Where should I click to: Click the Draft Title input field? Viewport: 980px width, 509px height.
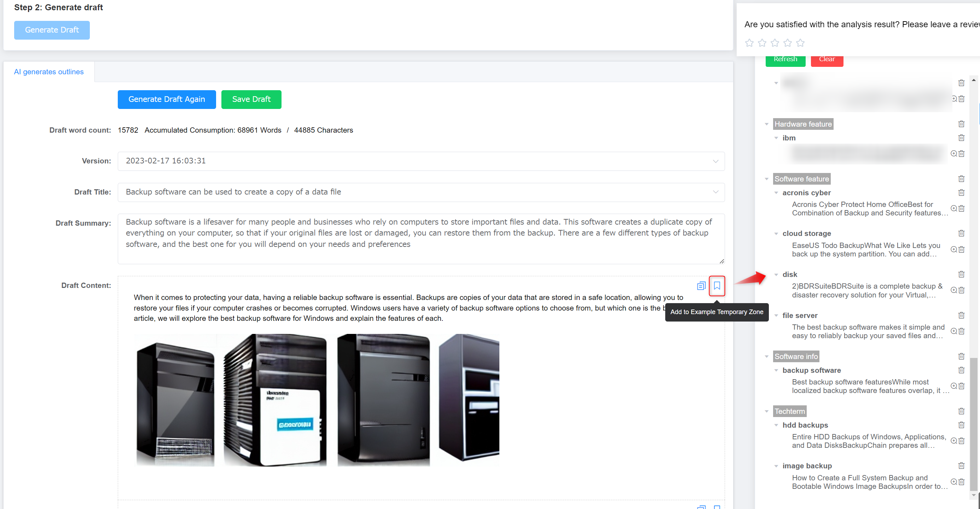tap(421, 192)
